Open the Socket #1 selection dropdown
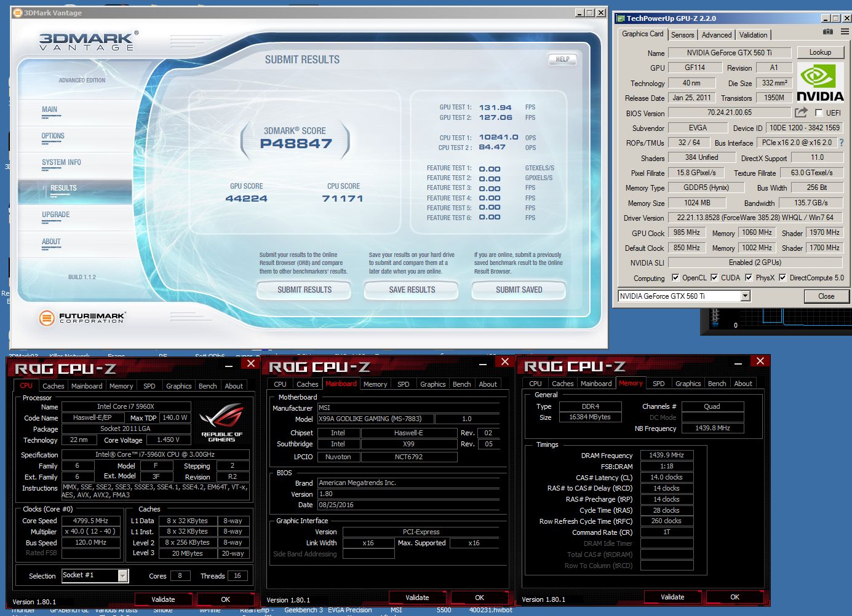 pyautogui.click(x=122, y=576)
